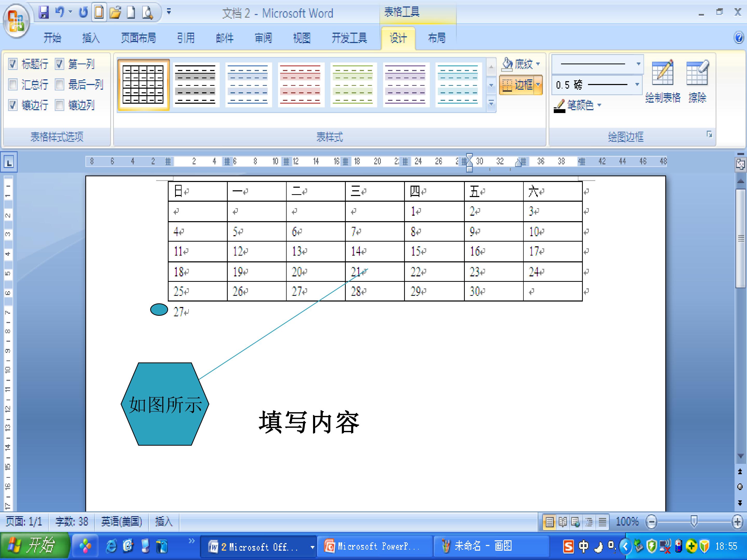The height and width of the screenshot is (560, 747).
Task: Click the ruler tab selector L icon
Action: pyautogui.click(x=9, y=163)
